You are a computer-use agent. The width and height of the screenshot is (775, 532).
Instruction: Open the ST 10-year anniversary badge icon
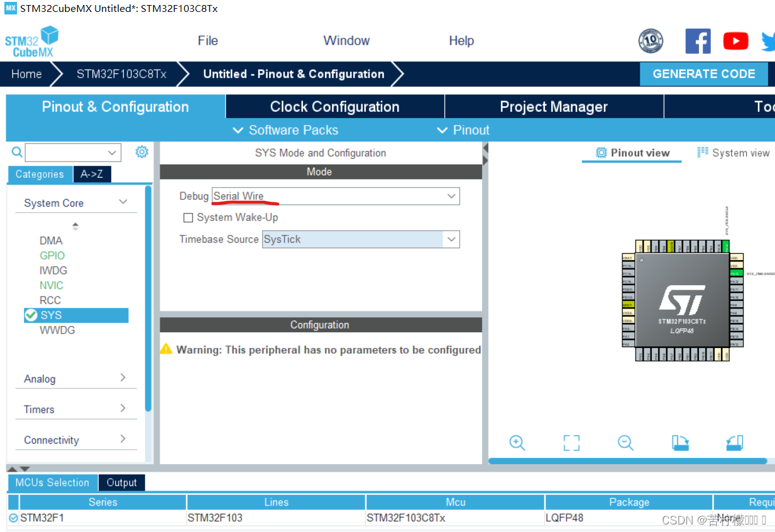tap(651, 41)
